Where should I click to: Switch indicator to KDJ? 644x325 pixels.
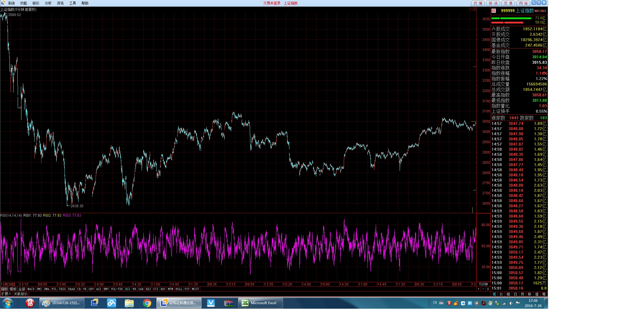pyautogui.click(x=148, y=289)
